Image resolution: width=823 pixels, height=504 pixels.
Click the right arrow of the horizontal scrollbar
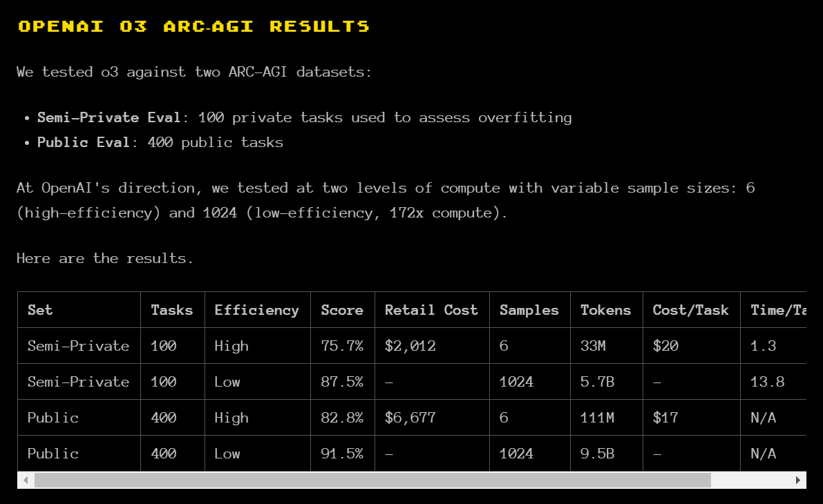[798, 480]
